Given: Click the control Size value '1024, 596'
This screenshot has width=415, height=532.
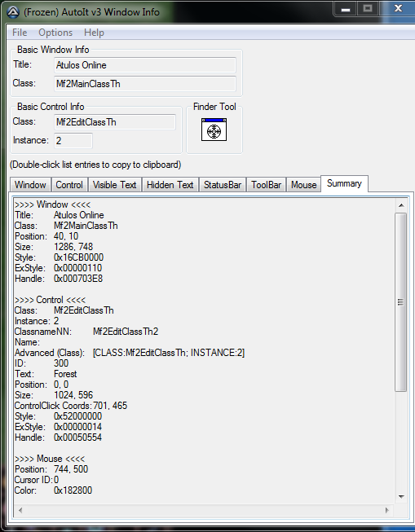Looking at the screenshot, I should coord(73,395).
